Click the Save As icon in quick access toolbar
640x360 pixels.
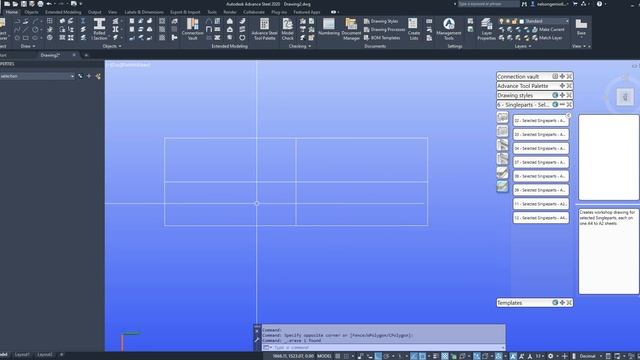pos(32,4)
